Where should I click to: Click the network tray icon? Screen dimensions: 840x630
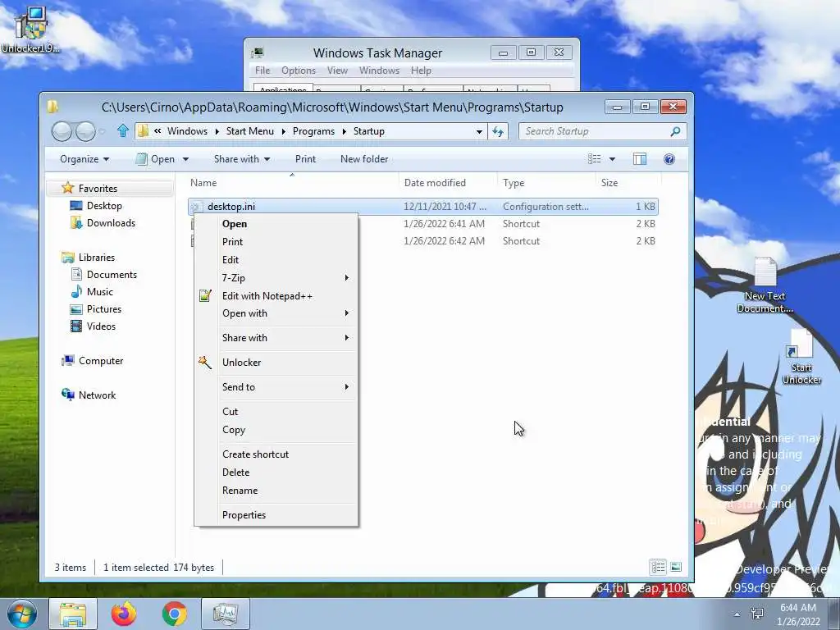[x=757, y=614]
